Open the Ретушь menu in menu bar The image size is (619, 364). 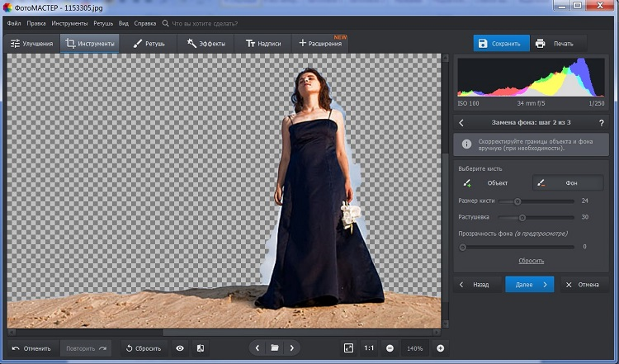(103, 23)
